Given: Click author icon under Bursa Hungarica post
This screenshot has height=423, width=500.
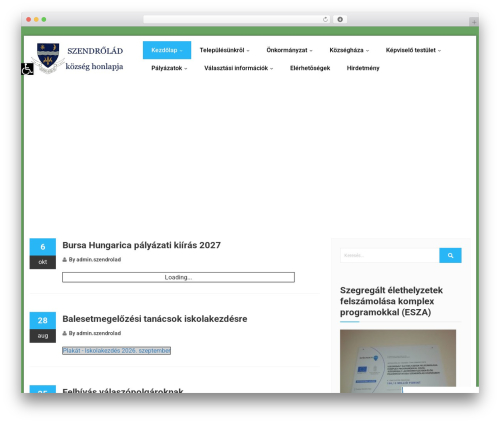Looking at the screenshot, I should [x=65, y=260].
